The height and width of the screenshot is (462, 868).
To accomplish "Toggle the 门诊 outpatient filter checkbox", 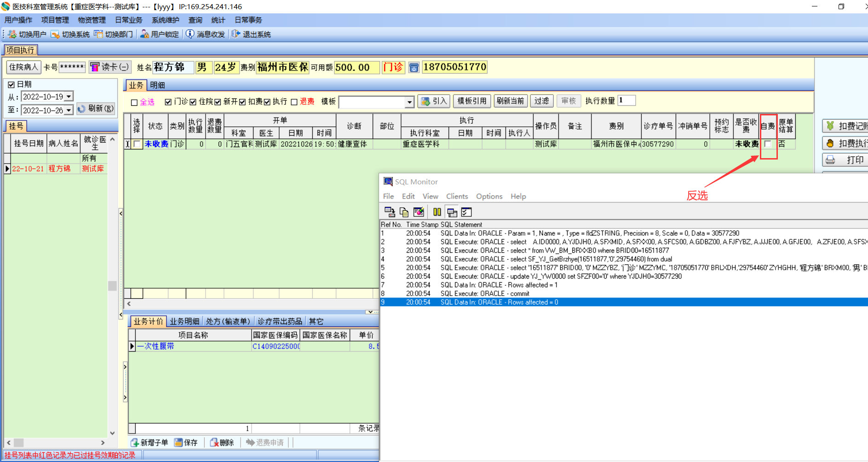I will 168,102.
